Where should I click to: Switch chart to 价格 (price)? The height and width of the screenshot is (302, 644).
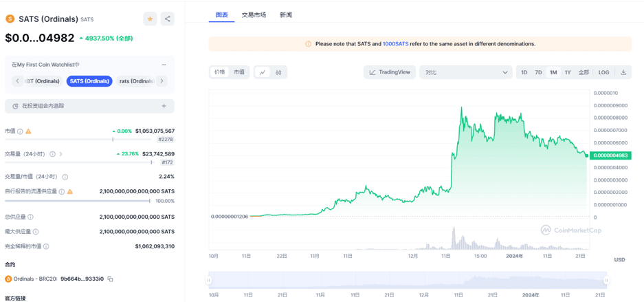(220, 72)
